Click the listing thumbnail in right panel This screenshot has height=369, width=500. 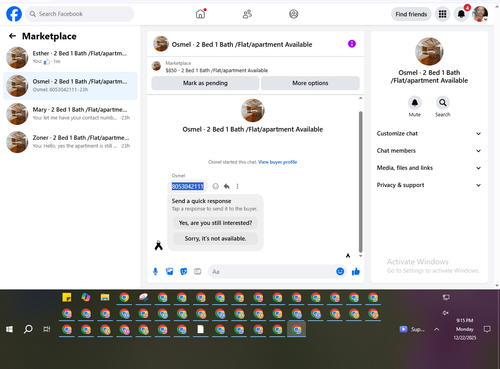(x=429, y=51)
